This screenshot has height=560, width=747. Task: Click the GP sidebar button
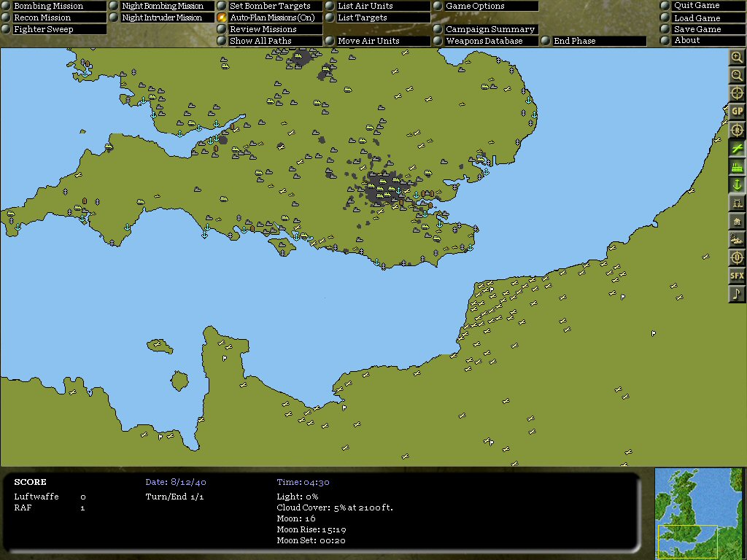click(737, 112)
